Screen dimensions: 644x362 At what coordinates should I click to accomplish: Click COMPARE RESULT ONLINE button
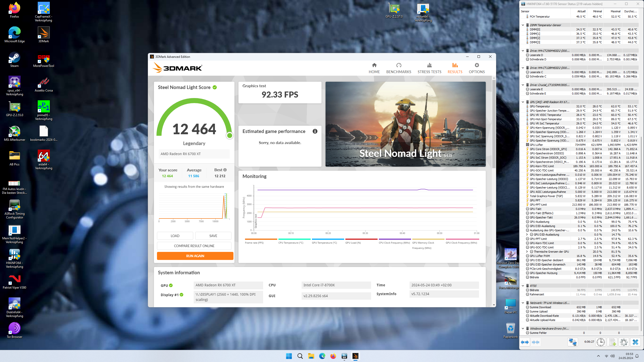(x=194, y=246)
